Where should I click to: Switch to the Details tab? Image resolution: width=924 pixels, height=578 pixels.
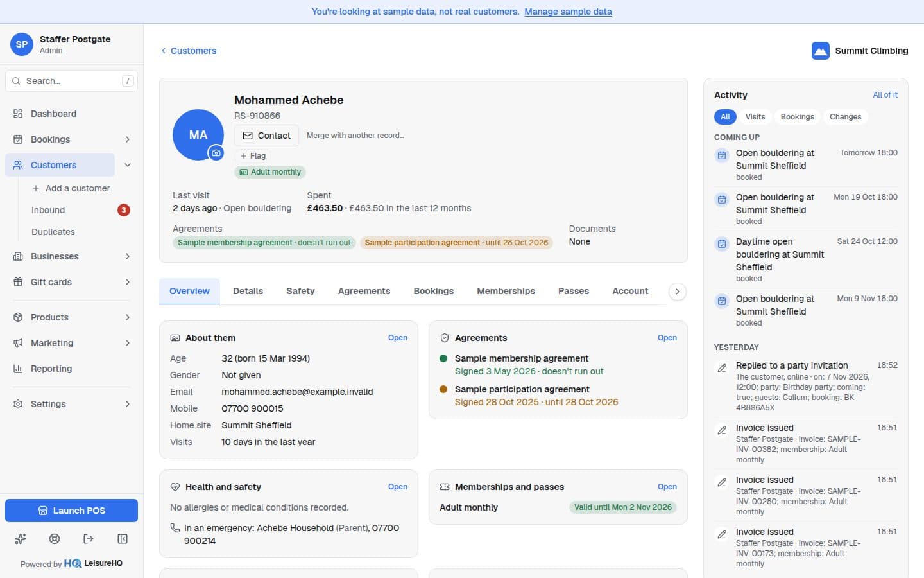(x=248, y=291)
